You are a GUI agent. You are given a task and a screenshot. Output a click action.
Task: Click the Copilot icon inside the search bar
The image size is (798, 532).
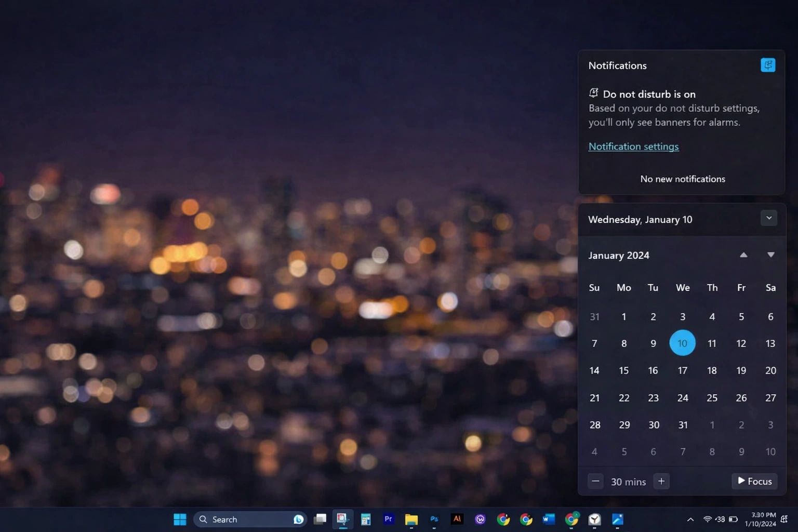[298, 519]
